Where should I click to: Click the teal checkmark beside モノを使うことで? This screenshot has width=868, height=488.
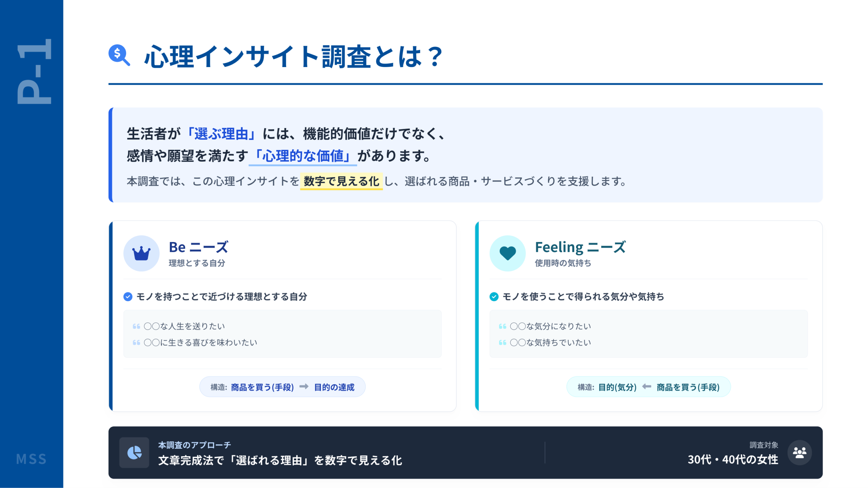(x=494, y=297)
